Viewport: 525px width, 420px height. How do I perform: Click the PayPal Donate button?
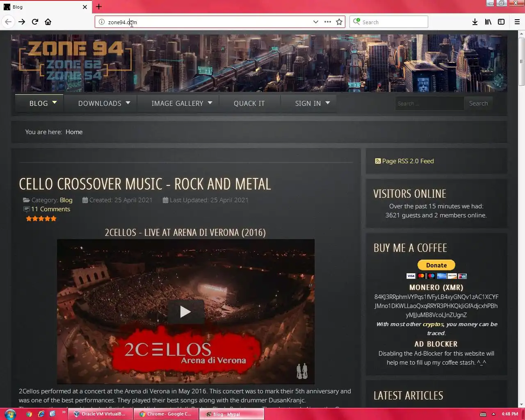pyautogui.click(x=436, y=265)
